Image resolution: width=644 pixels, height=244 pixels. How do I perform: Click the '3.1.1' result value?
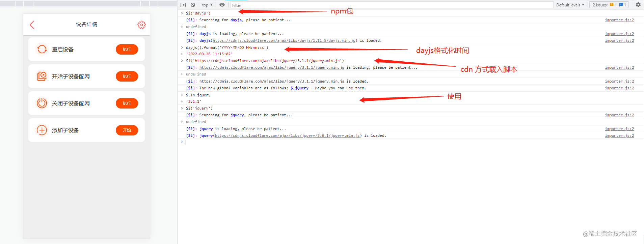click(x=193, y=101)
